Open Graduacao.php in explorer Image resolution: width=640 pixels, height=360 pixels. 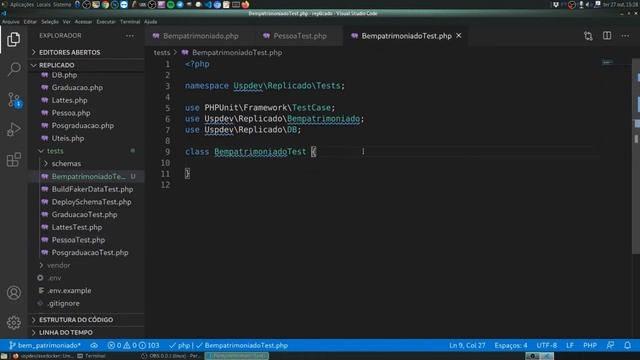[x=86, y=88]
